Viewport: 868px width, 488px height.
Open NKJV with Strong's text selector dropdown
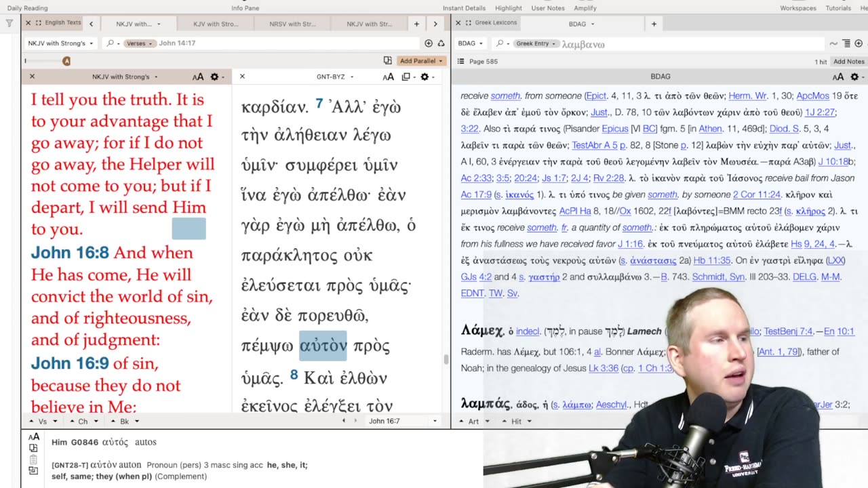61,43
